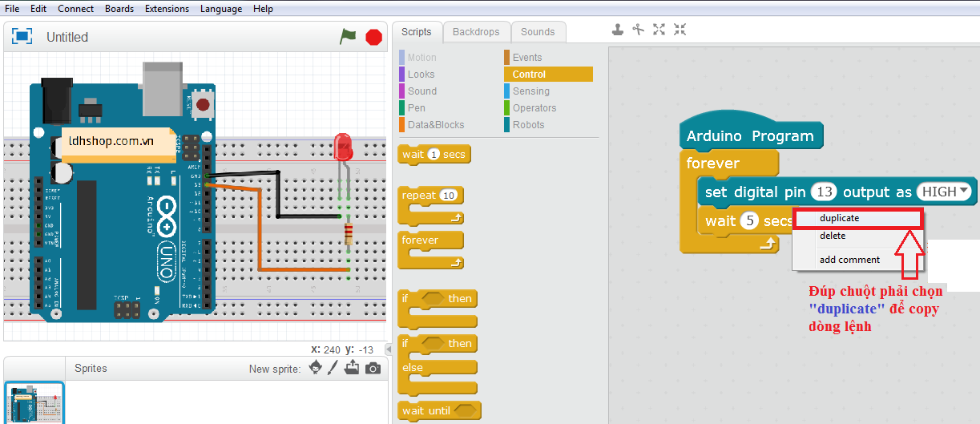Image resolution: width=980 pixels, height=424 pixels.
Task: Open the HIGH output dropdown
Action: pos(946,192)
